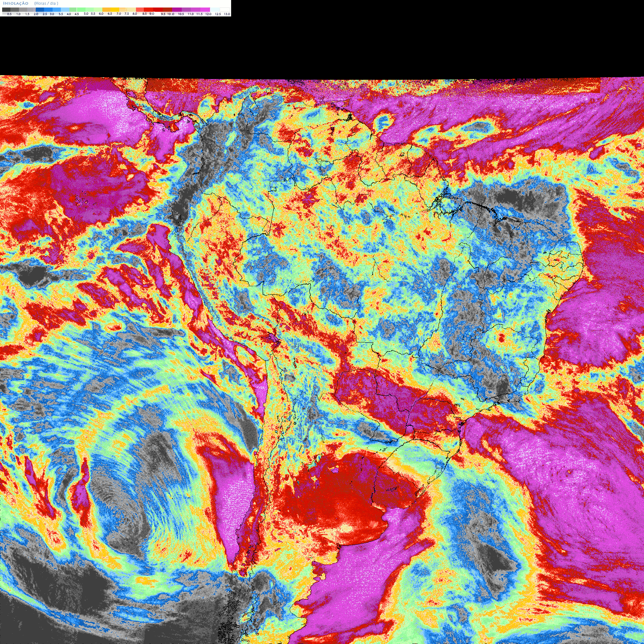Screen dimensions: 644x644
Task: Select the bright magenta swatch ending at 12.0
Action: (x=205, y=10)
